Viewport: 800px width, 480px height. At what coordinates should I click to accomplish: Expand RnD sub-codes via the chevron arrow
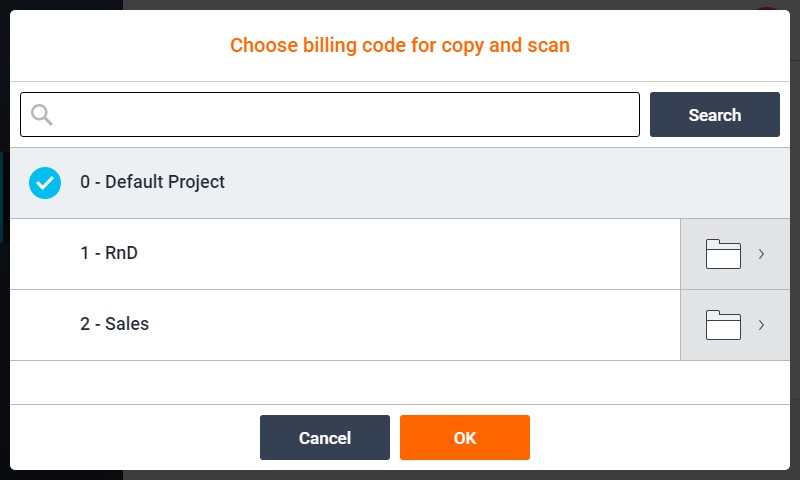pyautogui.click(x=761, y=254)
